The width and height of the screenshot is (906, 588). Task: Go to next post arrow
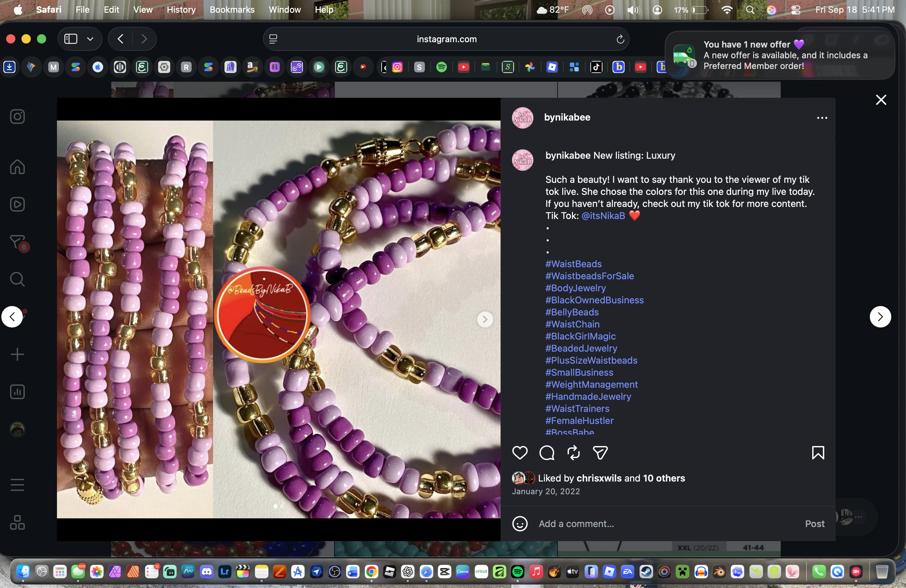coord(881,317)
